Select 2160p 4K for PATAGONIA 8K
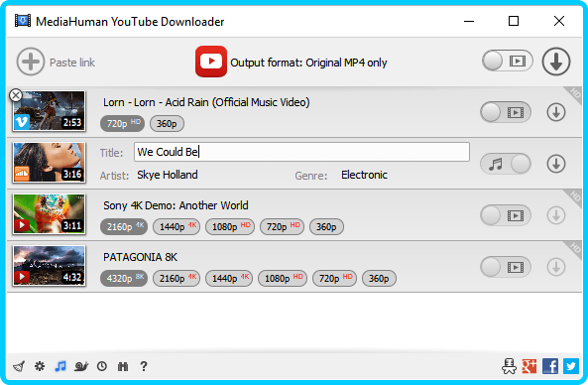This screenshot has height=385, width=588. click(176, 279)
